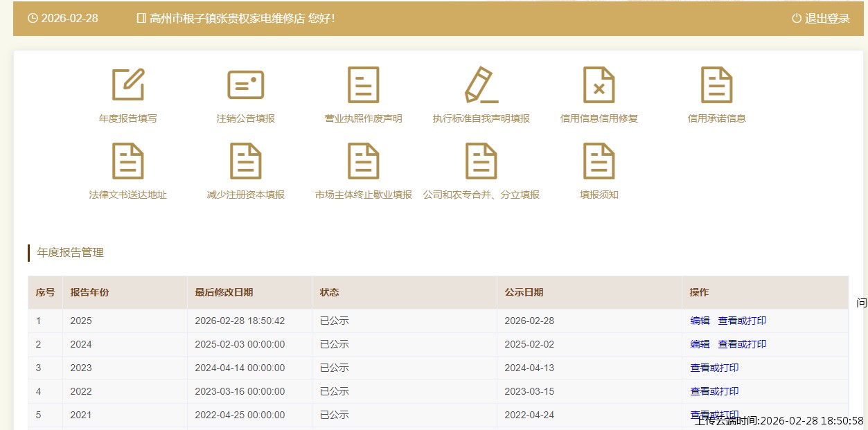
Task: Open the 年度报告填写 icon
Action: (128, 85)
